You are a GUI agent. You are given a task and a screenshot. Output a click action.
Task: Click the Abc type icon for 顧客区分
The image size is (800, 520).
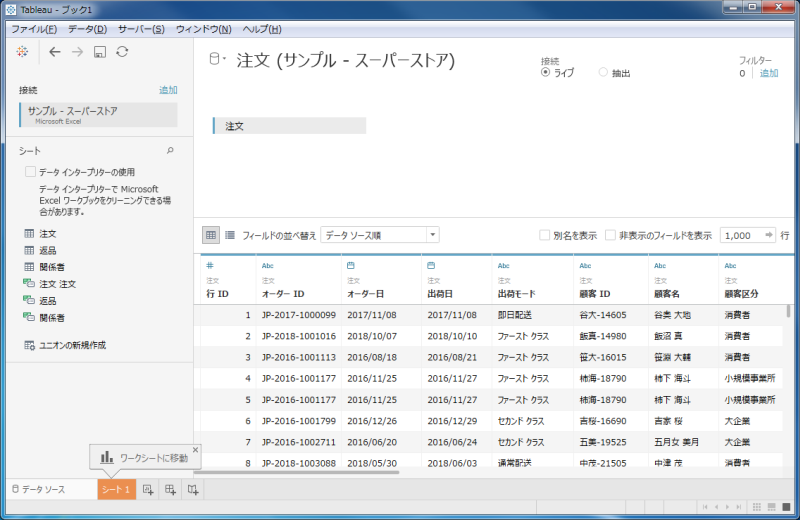[x=731, y=266]
